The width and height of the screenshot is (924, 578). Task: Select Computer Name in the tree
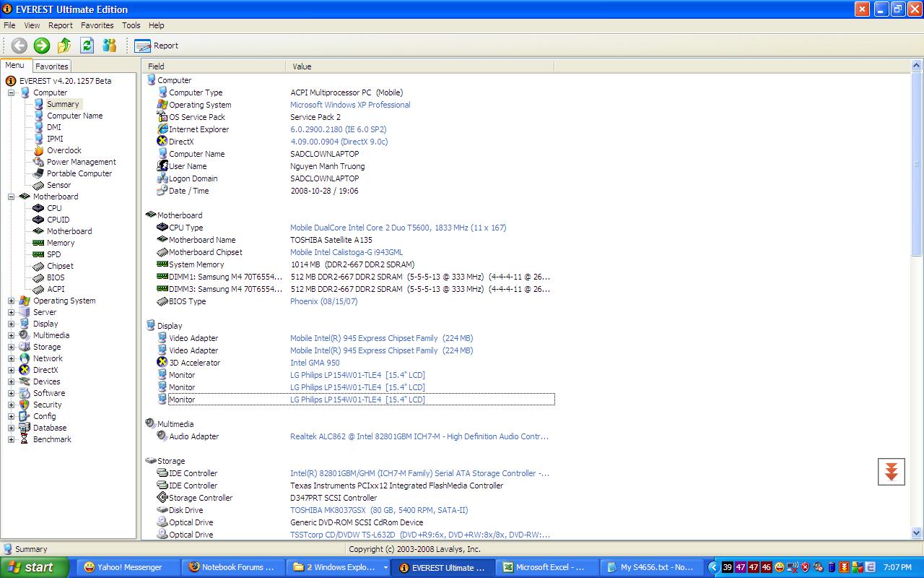click(x=74, y=116)
